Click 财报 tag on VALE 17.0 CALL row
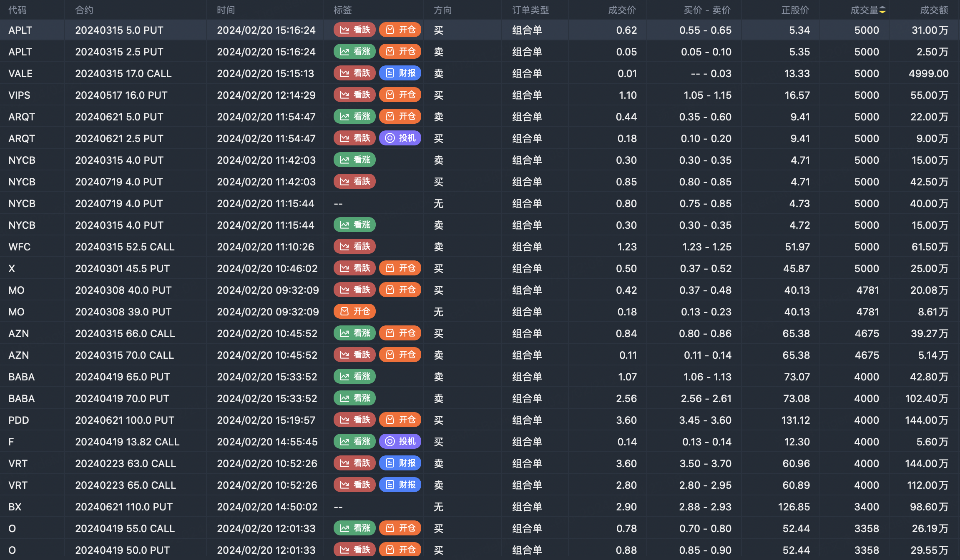Viewport: 960px width, 560px height. [400, 73]
